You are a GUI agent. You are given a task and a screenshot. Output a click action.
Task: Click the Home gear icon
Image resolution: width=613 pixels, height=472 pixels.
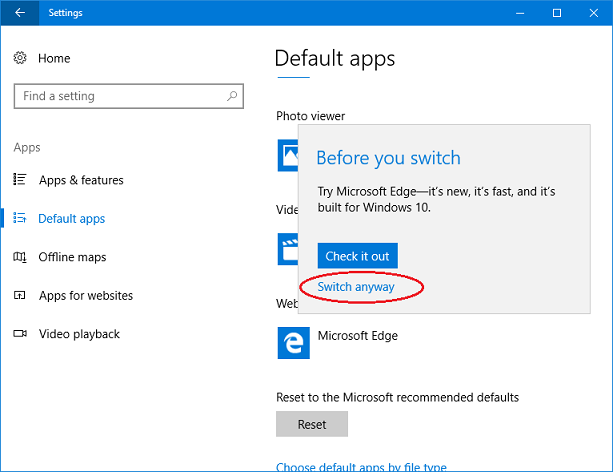20,59
